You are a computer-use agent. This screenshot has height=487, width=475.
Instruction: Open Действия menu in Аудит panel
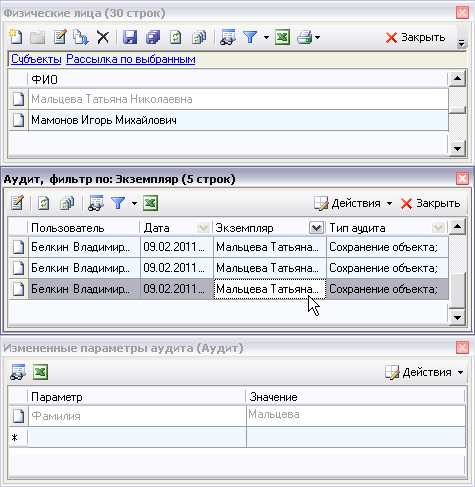click(x=353, y=203)
